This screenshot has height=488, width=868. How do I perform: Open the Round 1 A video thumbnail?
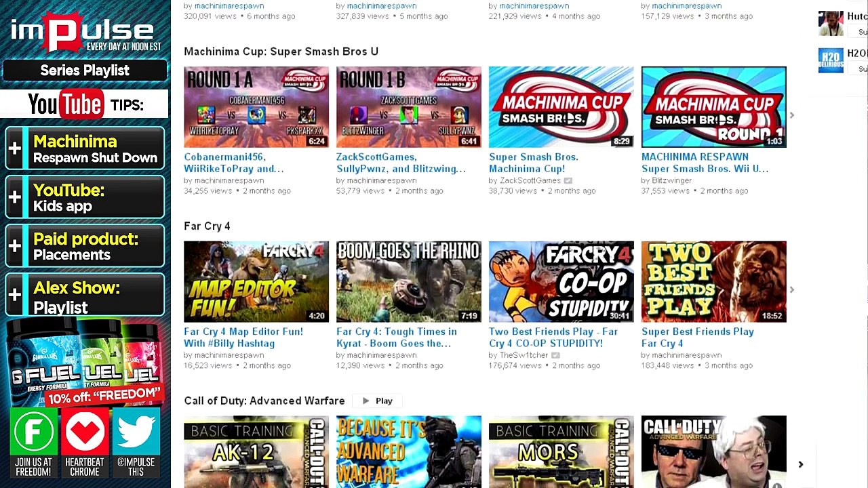256,107
